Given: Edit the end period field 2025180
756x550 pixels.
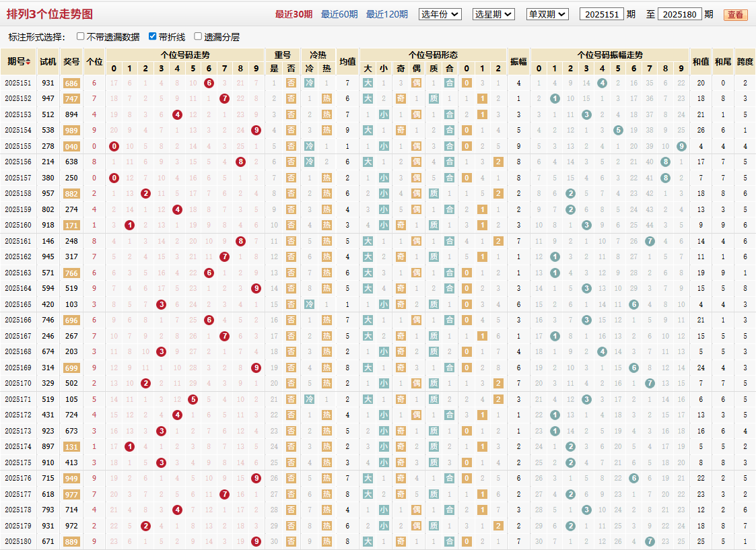Looking at the screenshot, I should [679, 14].
